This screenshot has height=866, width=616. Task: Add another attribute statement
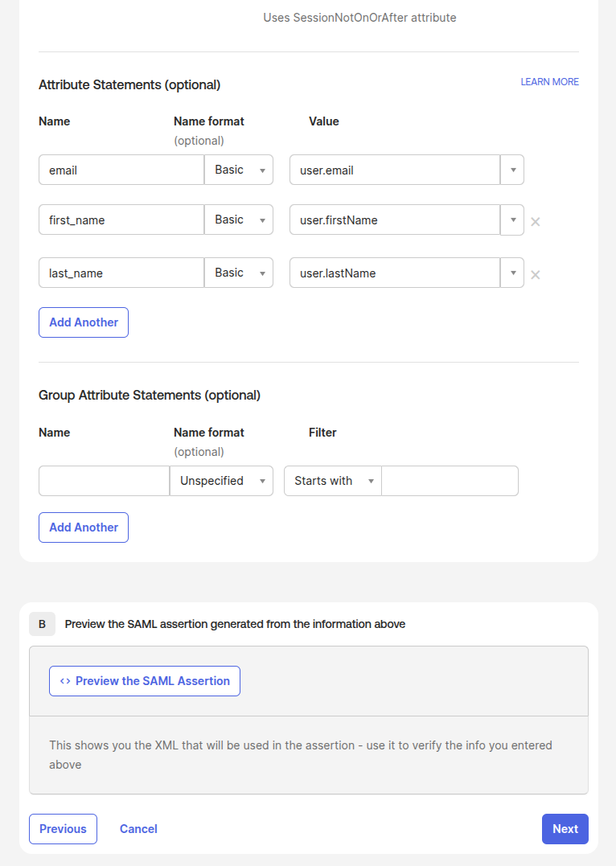(x=84, y=322)
